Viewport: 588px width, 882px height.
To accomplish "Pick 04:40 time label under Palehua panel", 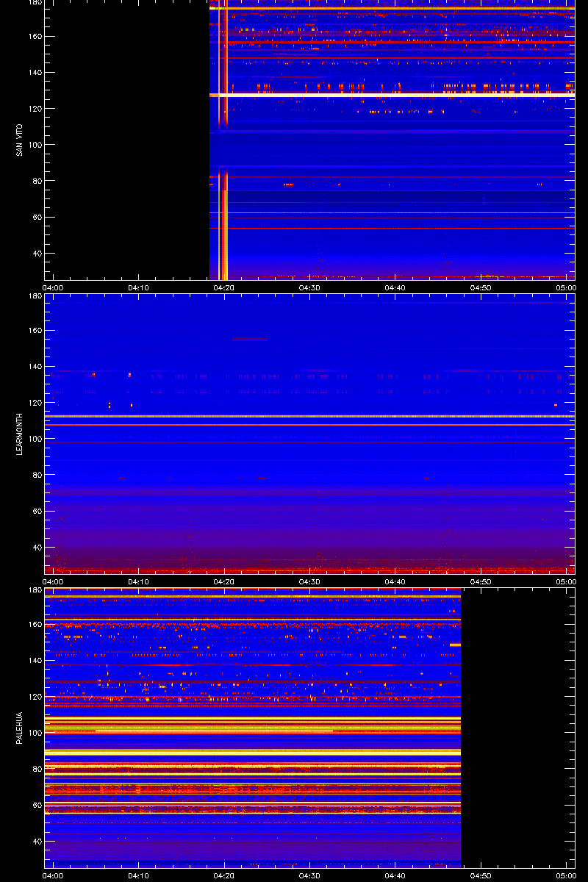I will pos(395,875).
